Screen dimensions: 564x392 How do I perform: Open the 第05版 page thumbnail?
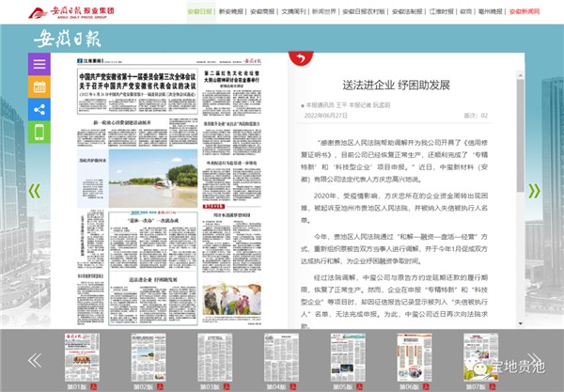coord(348,357)
